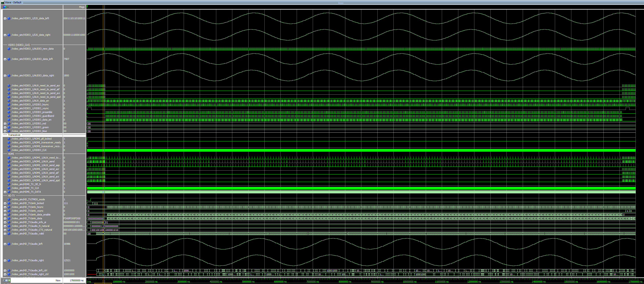The height and width of the screenshot is (284, 644).
Task: Expand the VIDEO_red signal bus
Action: coord(5,124)
